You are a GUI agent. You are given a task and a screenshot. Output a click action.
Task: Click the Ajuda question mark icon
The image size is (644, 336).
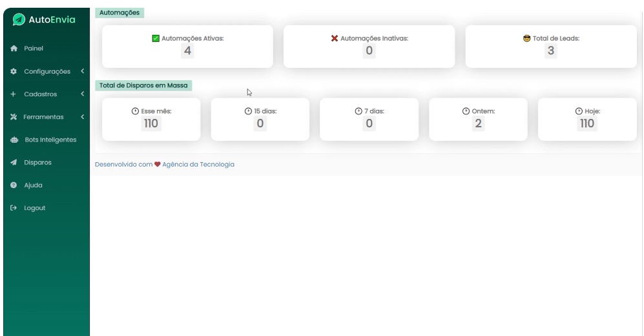click(x=13, y=185)
